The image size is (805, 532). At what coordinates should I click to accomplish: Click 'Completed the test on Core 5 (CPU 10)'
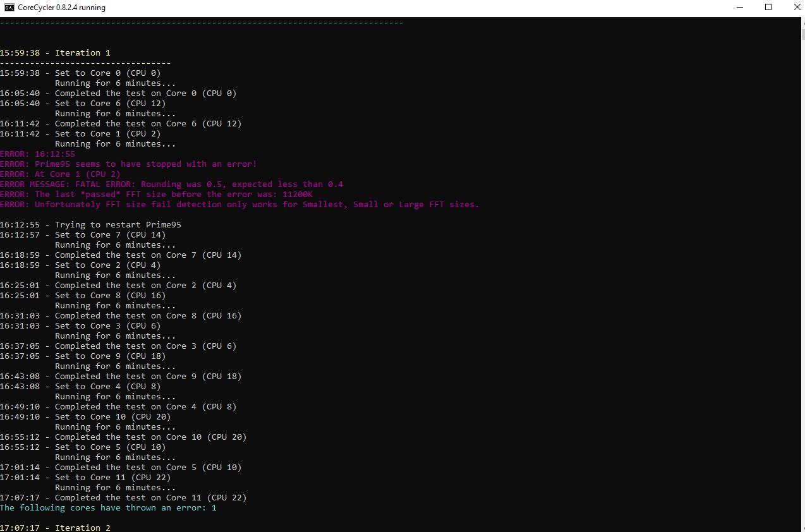pyautogui.click(x=148, y=468)
